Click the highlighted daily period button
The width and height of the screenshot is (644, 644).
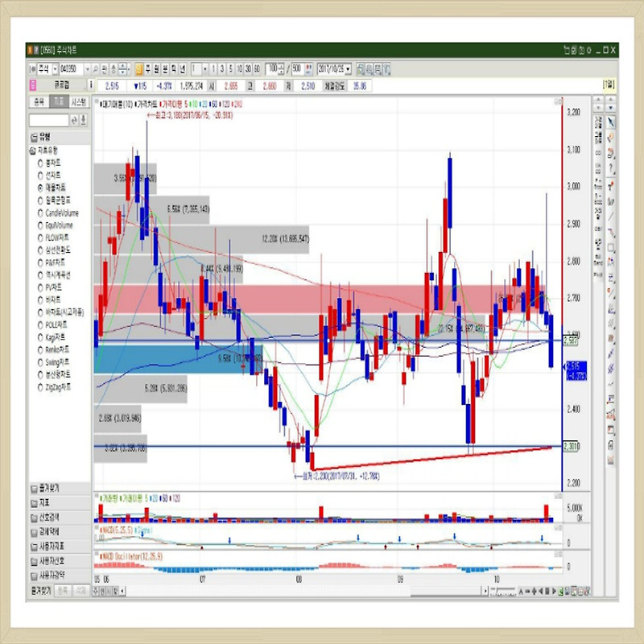(138, 69)
